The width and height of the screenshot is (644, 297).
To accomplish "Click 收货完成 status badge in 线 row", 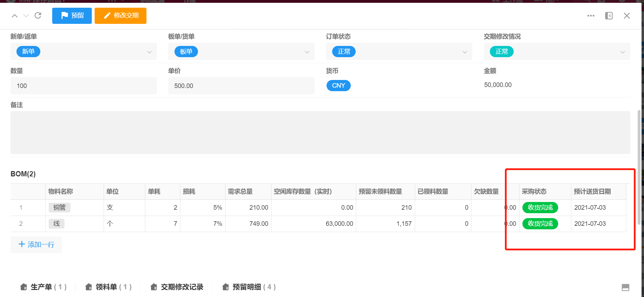I will [540, 224].
